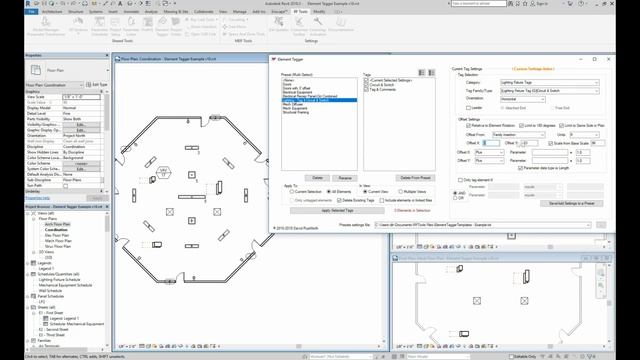Viewport: 640px width, 360px height.
Task: Switch to the Modify ribbon tab
Action: point(319,12)
